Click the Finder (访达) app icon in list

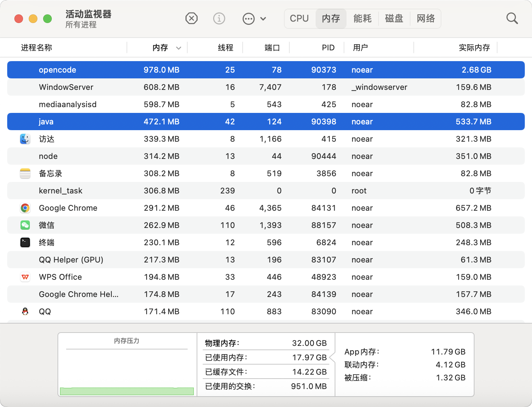(25, 139)
